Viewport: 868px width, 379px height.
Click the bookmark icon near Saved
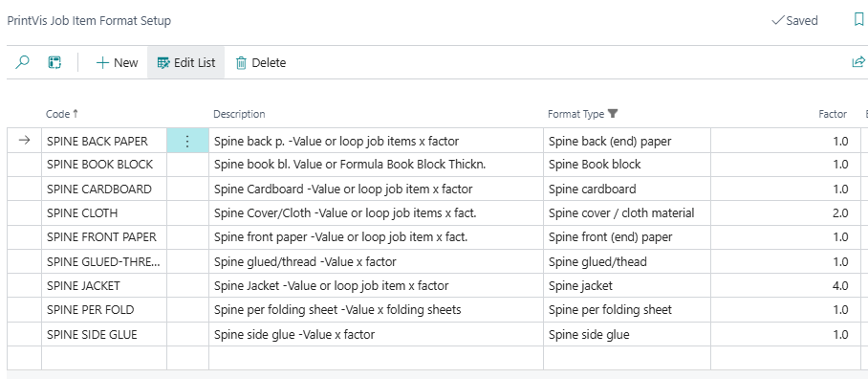point(858,20)
